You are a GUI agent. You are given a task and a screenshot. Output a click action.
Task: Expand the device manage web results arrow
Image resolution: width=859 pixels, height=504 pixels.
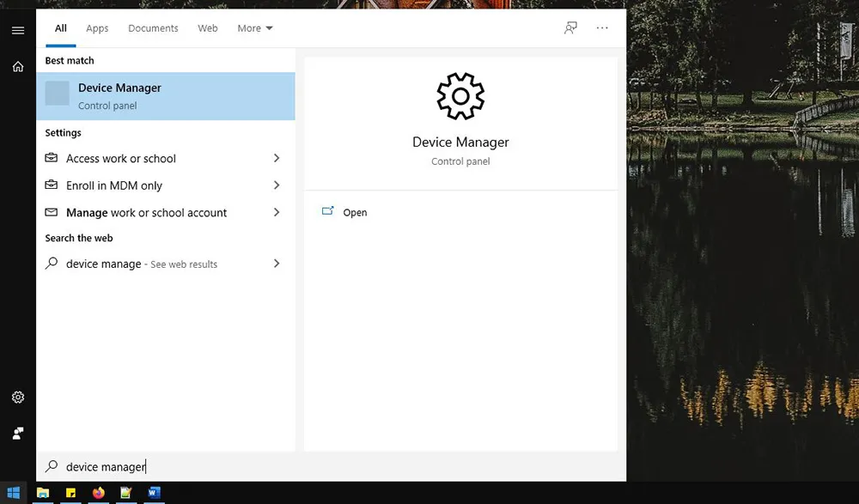click(277, 264)
